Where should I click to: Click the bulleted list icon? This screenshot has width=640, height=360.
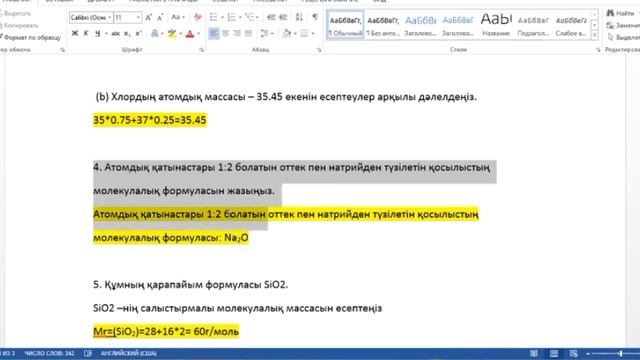coord(213,17)
